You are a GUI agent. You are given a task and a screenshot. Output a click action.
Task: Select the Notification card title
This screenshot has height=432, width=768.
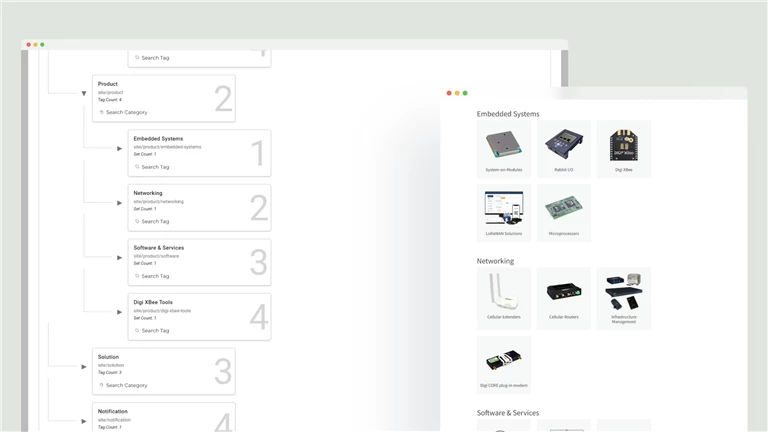coord(113,411)
